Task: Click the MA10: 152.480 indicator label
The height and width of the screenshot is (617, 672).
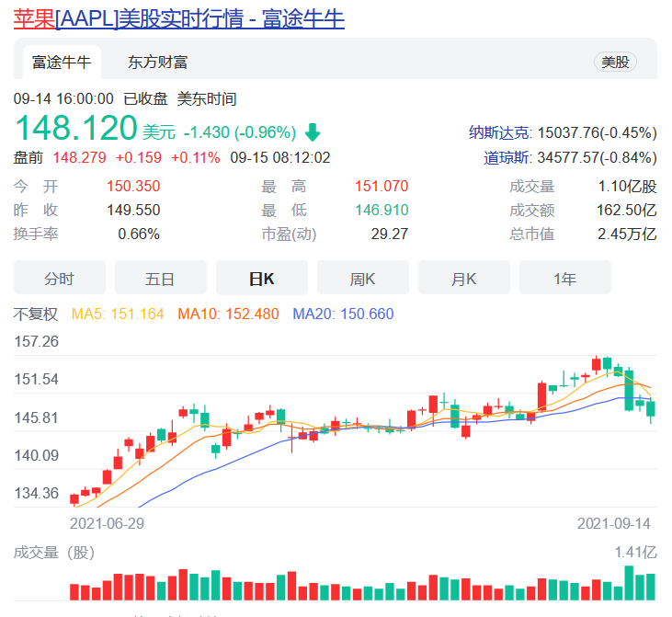Action: click(228, 314)
